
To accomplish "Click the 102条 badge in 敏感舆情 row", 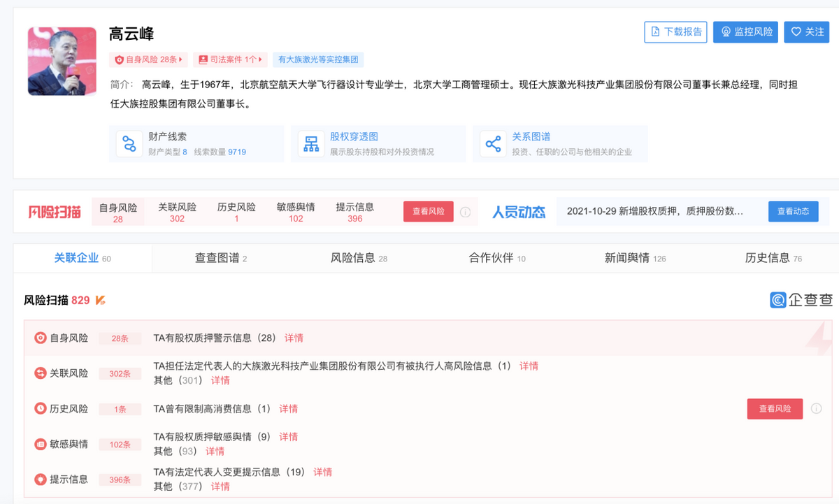I will click(x=120, y=445).
